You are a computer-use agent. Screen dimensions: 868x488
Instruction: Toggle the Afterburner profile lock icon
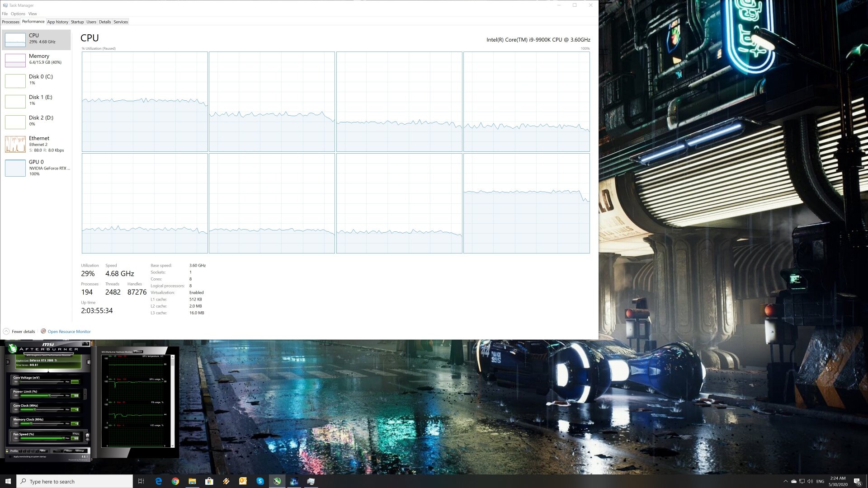click(7, 450)
